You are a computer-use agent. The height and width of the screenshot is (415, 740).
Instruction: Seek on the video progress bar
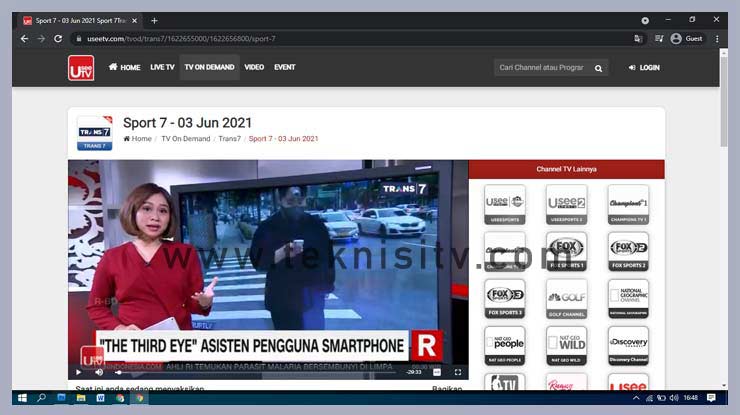tap(256, 373)
